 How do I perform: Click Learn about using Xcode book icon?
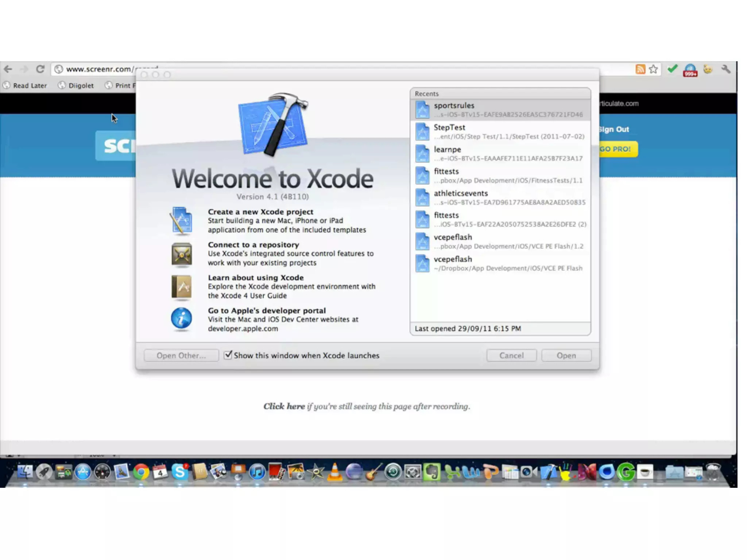pos(181,287)
